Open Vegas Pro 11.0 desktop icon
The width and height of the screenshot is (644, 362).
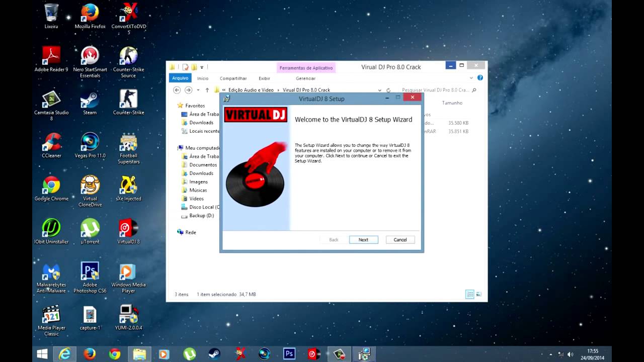(90, 145)
